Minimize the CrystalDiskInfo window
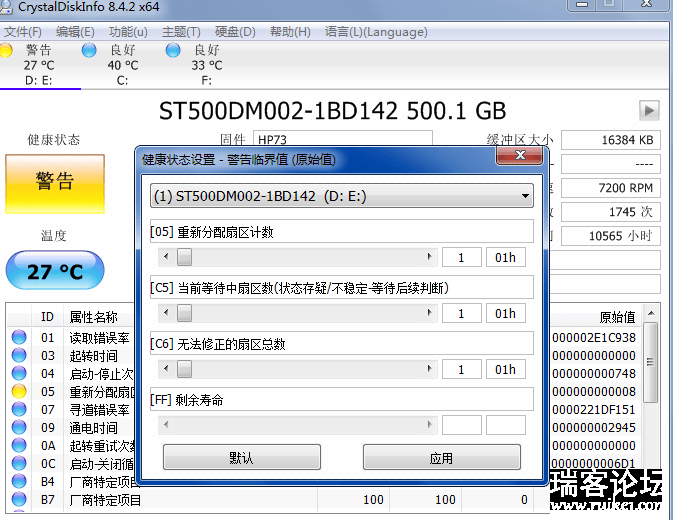 (582, 4)
